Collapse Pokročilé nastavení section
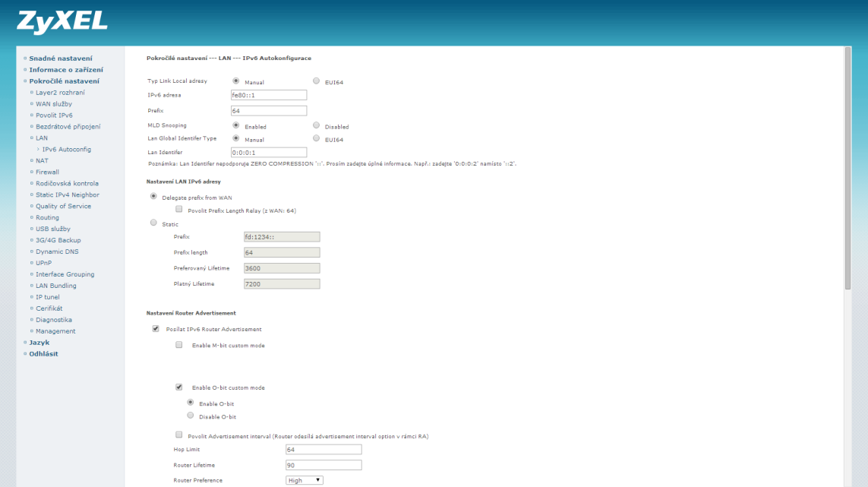Screen dimensions: 868x487 (65, 81)
